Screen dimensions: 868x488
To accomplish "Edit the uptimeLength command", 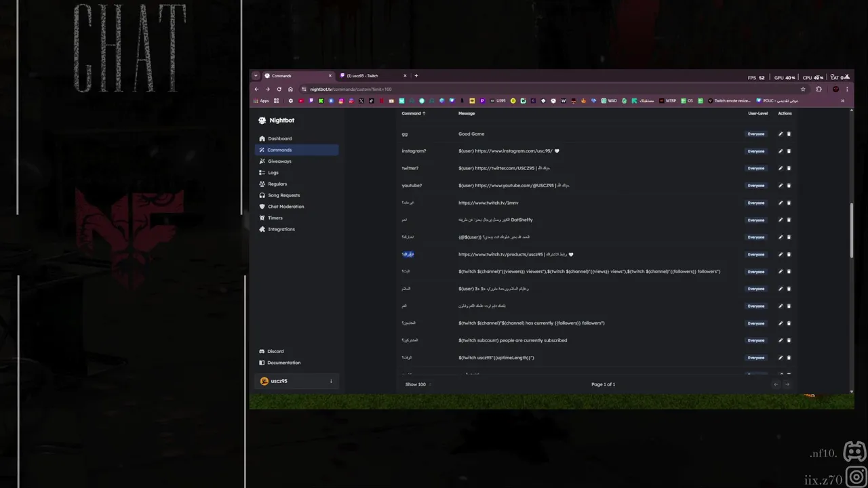I will click(781, 358).
